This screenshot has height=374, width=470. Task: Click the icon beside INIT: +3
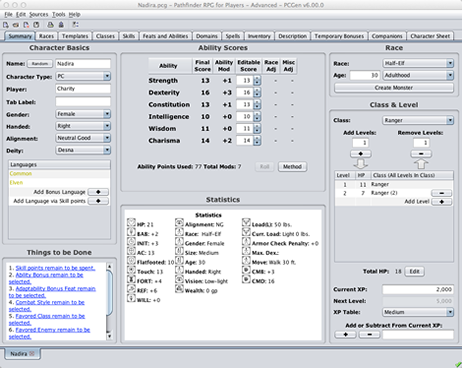pos(131,241)
